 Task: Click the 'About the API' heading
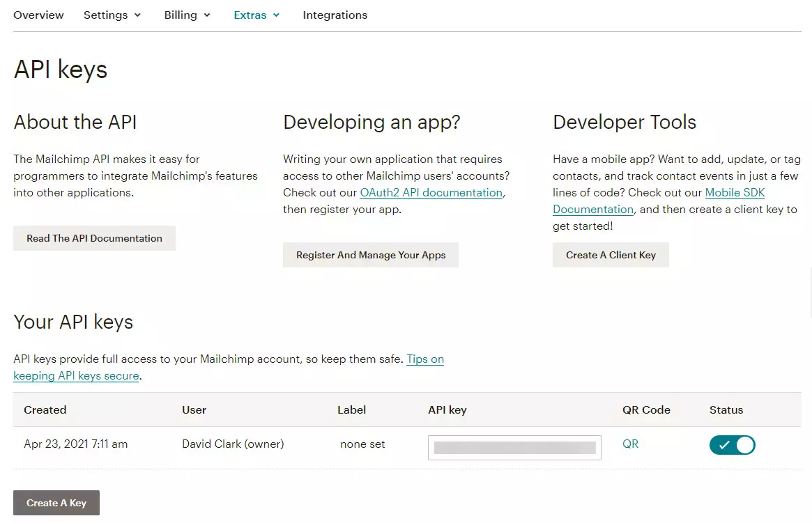tap(75, 122)
